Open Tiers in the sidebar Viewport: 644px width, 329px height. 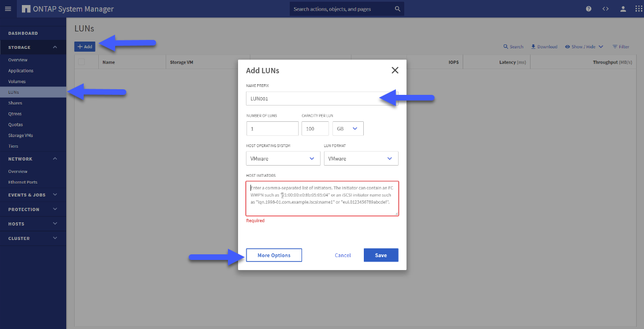pyautogui.click(x=33, y=146)
